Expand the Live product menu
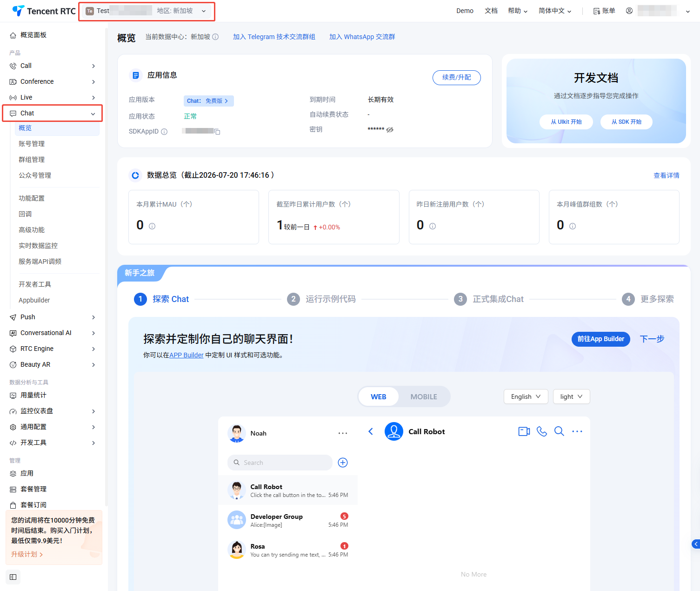The image size is (700, 591). [x=53, y=98]
